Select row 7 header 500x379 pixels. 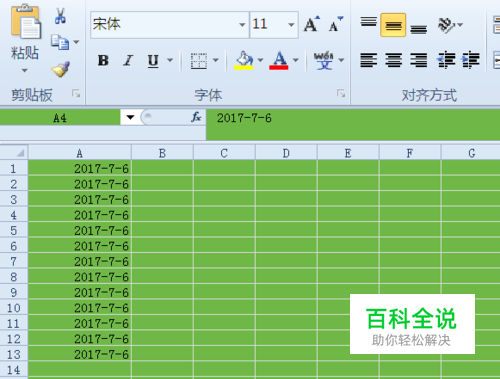point(14,261)
